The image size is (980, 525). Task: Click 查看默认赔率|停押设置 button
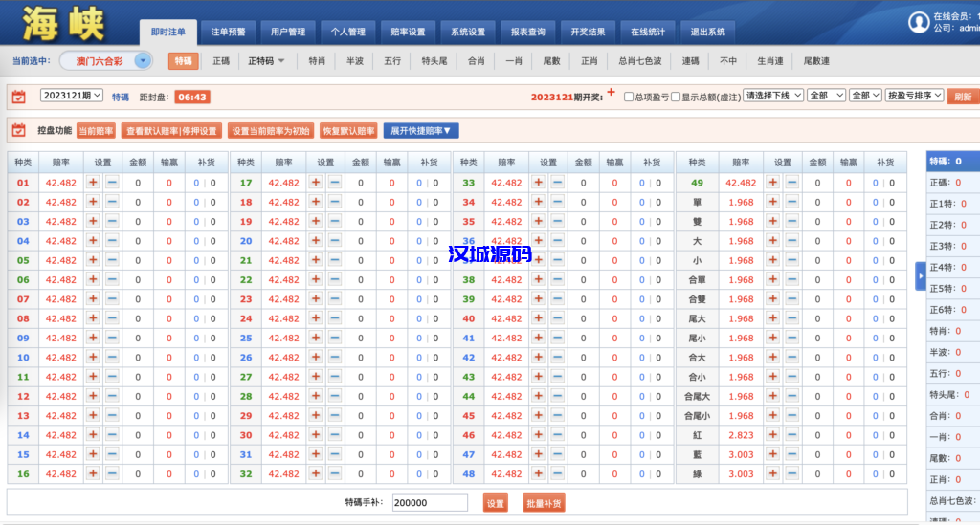pos(171,130)
